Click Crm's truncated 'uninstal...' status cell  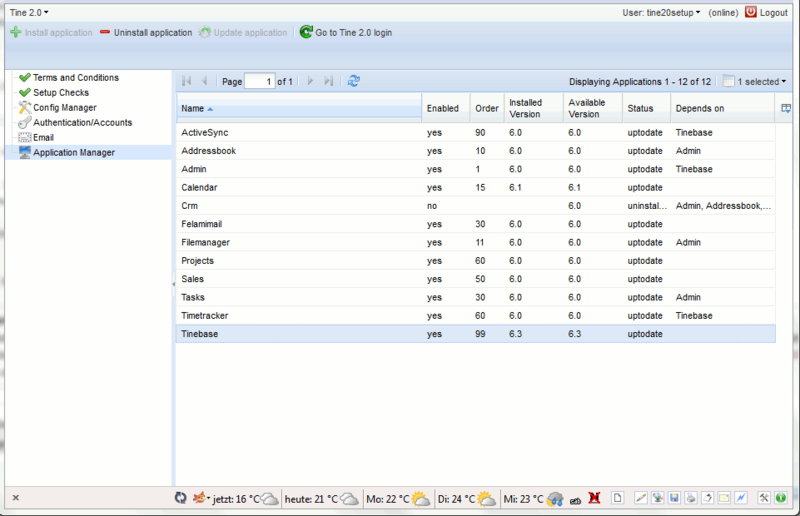647,206
